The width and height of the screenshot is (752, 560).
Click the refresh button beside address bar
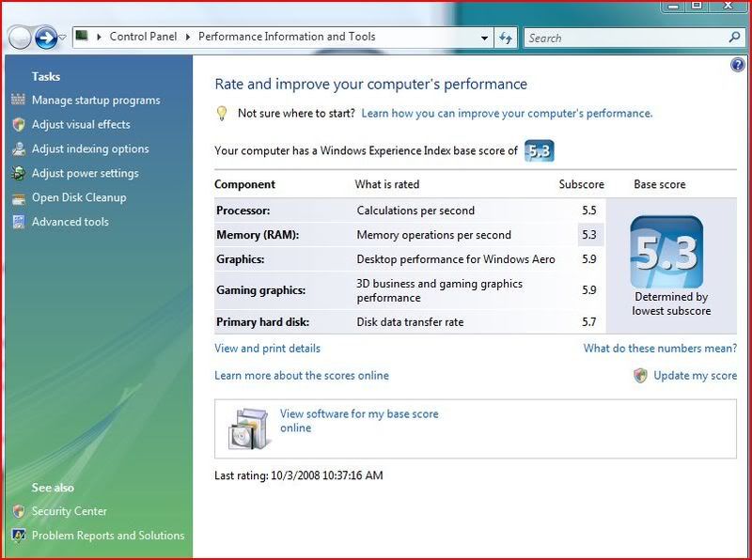pos(506,38)
